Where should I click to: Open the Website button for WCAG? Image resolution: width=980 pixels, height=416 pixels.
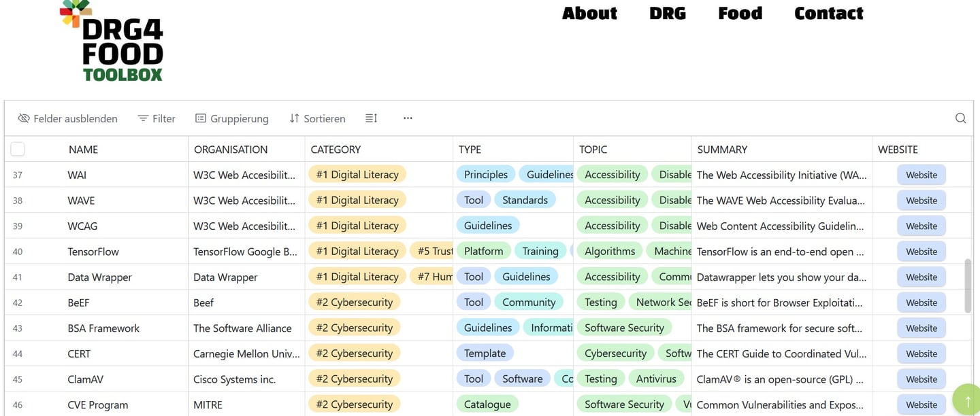[921, 226]
